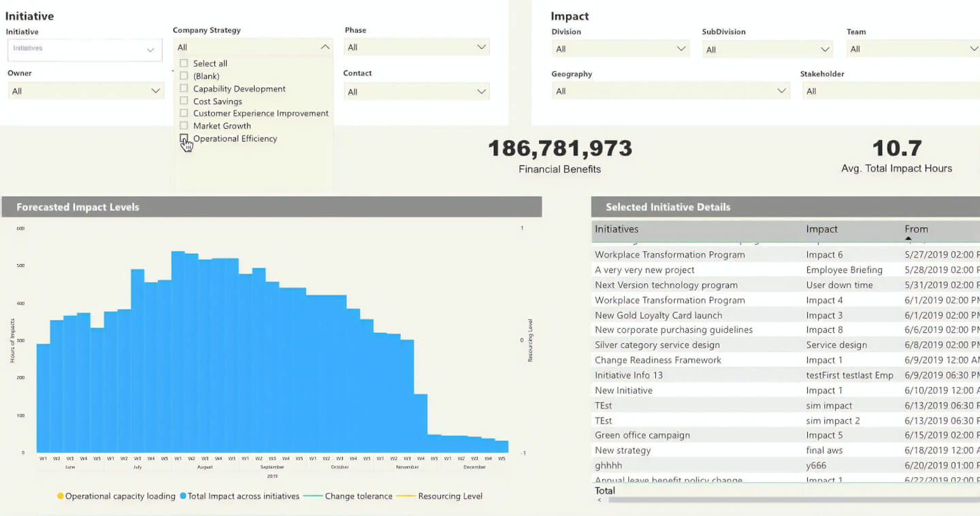Open the Division dropdown
The height and width of the screenshot is (516, 980).
pos(621,48)
